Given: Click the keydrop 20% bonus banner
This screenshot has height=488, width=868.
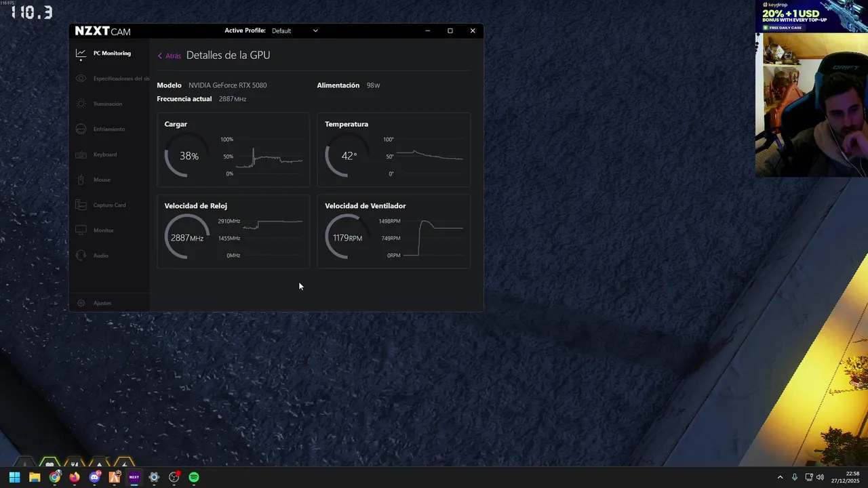Looking at the screenshot, I should click(811, 16).
